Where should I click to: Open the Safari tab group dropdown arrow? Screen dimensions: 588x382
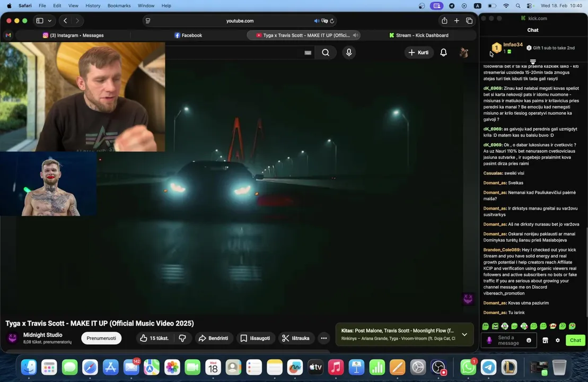(x=49, y=21)
